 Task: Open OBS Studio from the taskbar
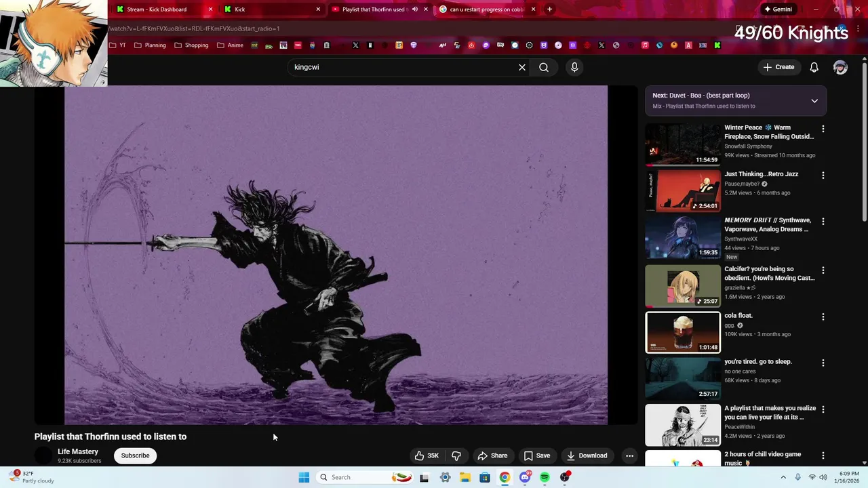point(565,477)
